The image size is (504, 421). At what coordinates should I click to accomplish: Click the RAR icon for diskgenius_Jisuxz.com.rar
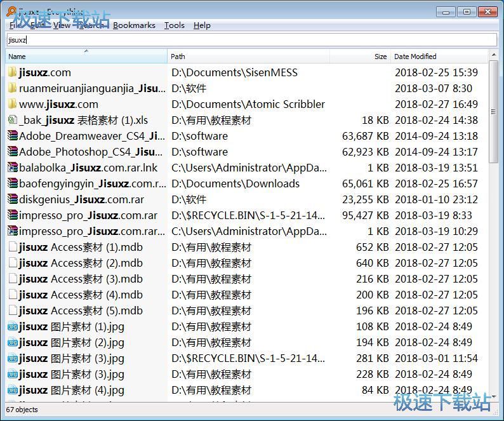pos(12,199)
